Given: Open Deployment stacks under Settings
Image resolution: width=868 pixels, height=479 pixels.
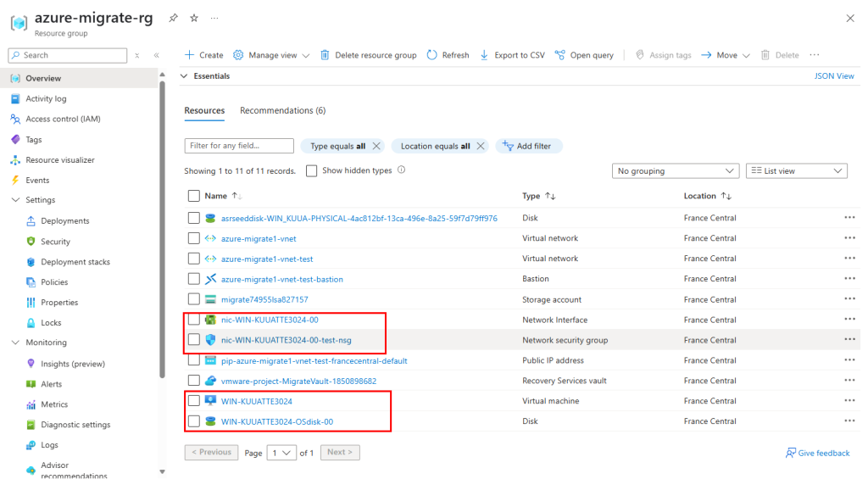Looking at the screenshot, I should pos(75,262).
